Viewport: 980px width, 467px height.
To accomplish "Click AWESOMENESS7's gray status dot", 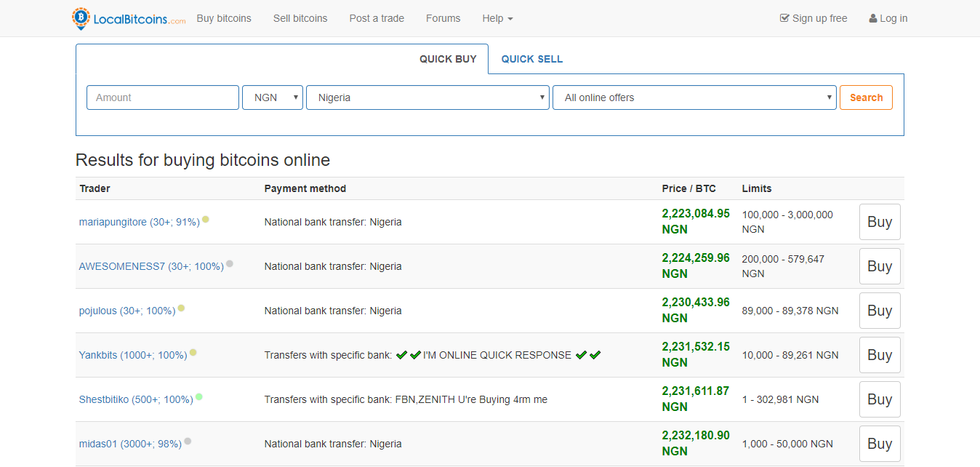I will (x=230, y=263).
